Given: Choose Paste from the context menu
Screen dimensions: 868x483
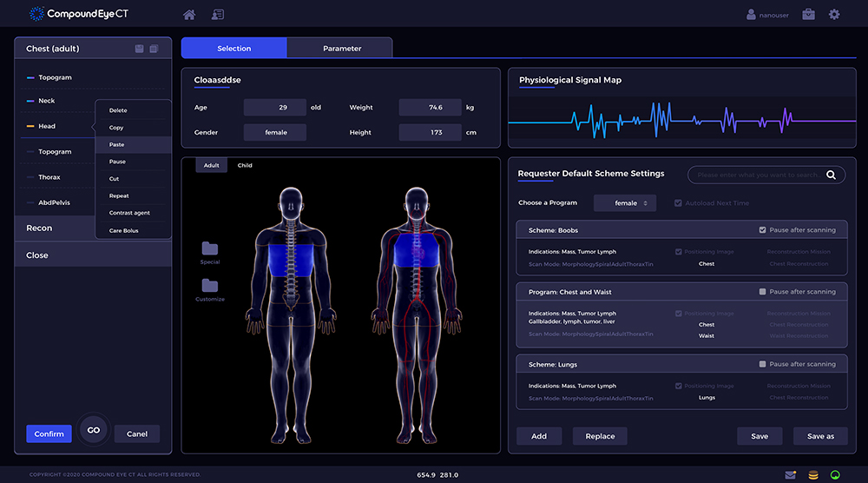Looking at the screenshot, I should tap(117, 144).
